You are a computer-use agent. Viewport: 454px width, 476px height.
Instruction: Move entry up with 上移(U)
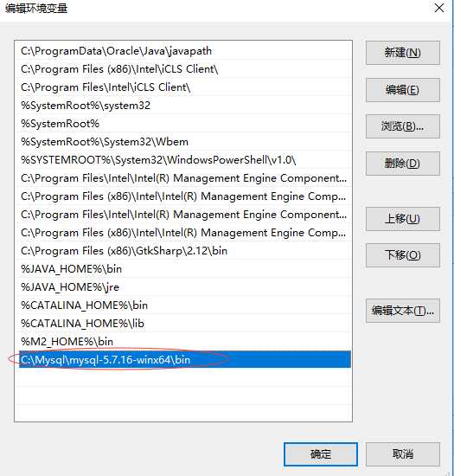click(x=402, y=219)
